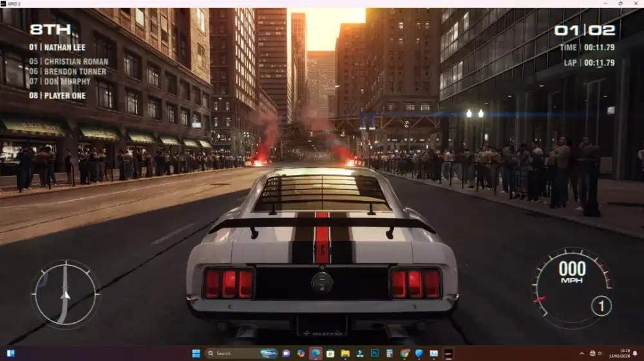The width and height of the screenshot is (644, 361).
Task: Launch Photoshop from the taskbar
Action: coord(375,353)
